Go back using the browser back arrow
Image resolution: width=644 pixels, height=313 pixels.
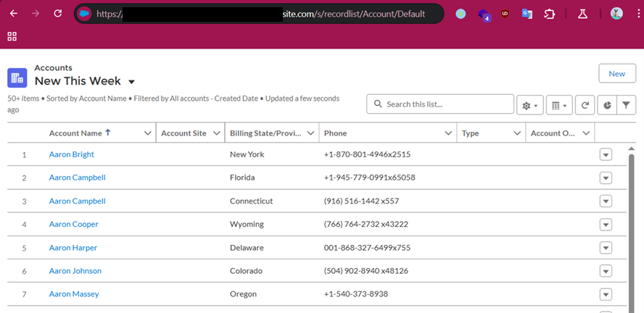tap(14, 14)
